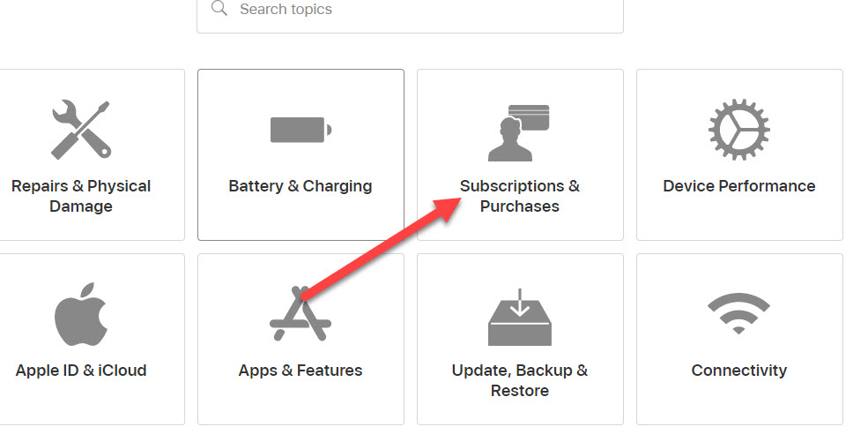Select the Wi-Fi signal icon
The image size is (868, 427).
point(739,313)
